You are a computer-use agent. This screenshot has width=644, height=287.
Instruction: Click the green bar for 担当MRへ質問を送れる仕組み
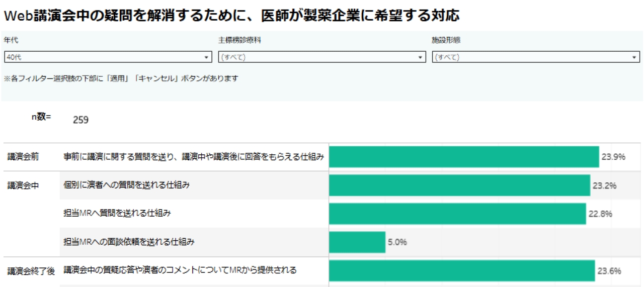(x=457, y=214)
